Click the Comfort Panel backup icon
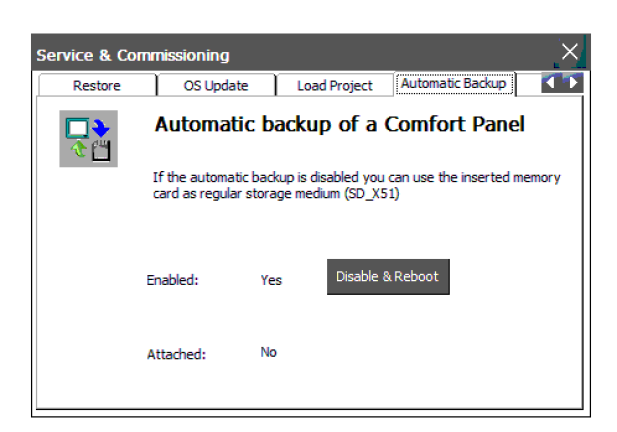Screen dimensions: 617x432 [88, 138]
